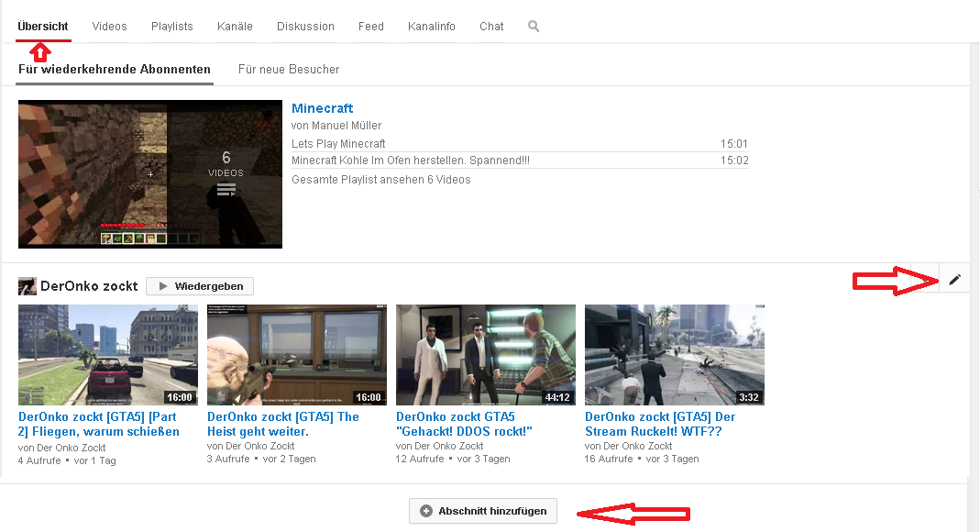980x532 pixels.
Task: Click the DerOnko zockt section title
Action: [89, 286]
